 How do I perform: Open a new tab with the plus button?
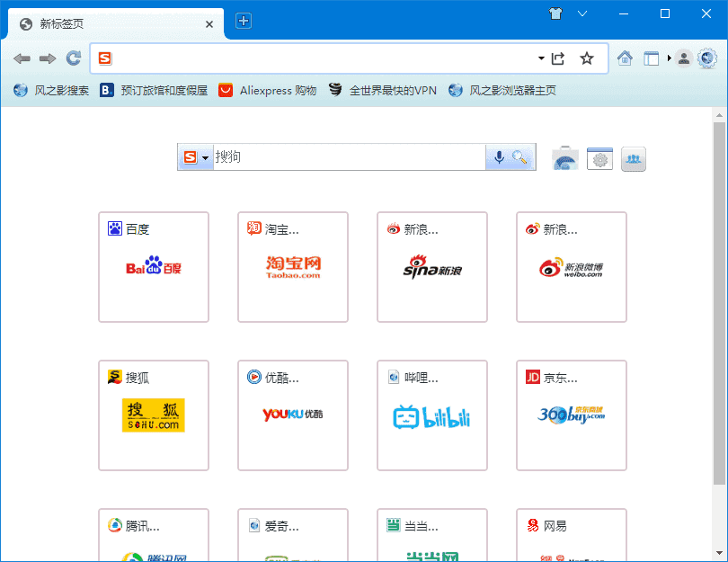(243, 20)
